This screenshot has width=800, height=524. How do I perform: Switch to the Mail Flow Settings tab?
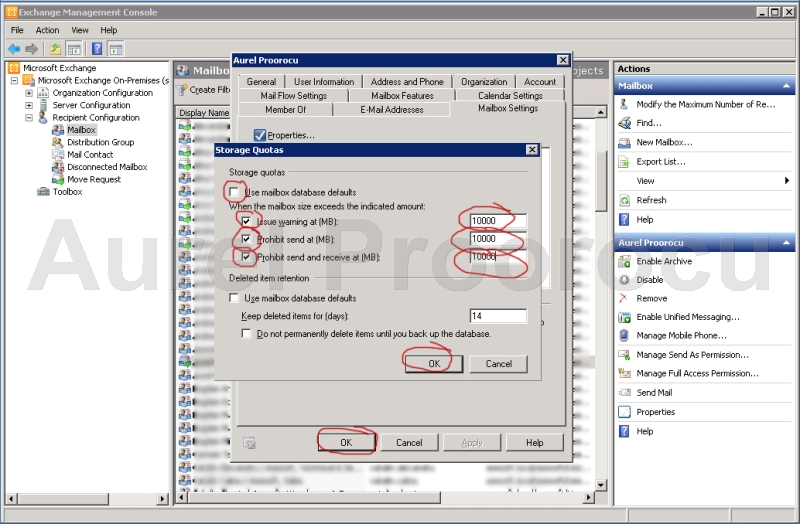[293, 95]
